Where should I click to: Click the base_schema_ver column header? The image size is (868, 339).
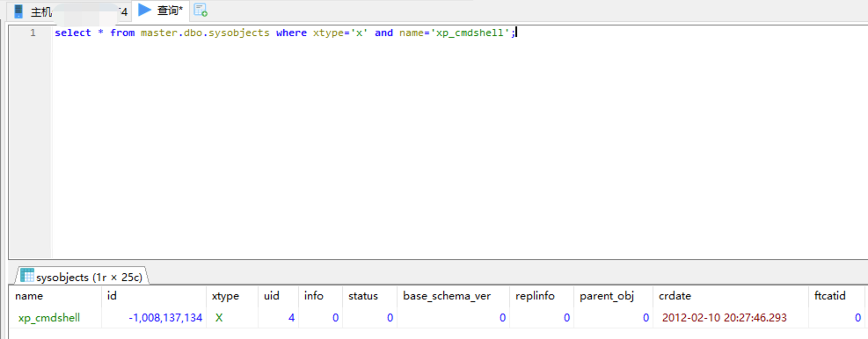tap(454, 296)
